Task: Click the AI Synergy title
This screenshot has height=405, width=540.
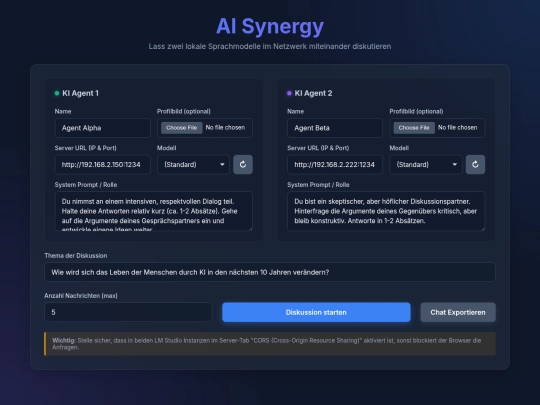Action: click(x=270, y=27)
